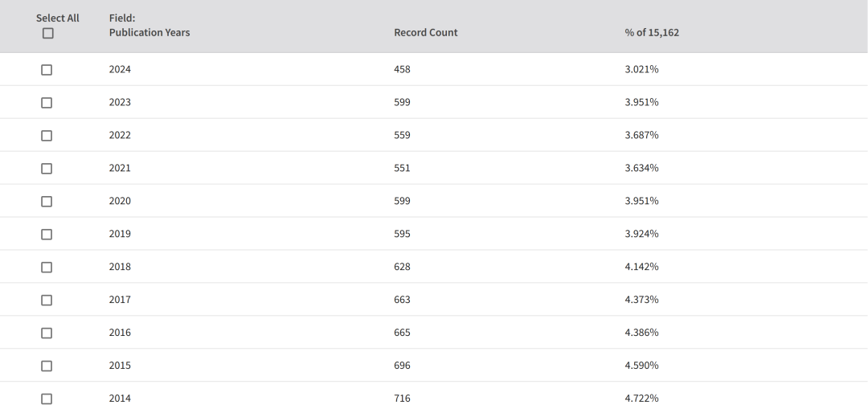868x413 pixels.
Task: Toggle the 2019 row checkbox
Action: (x=47, y=235)
